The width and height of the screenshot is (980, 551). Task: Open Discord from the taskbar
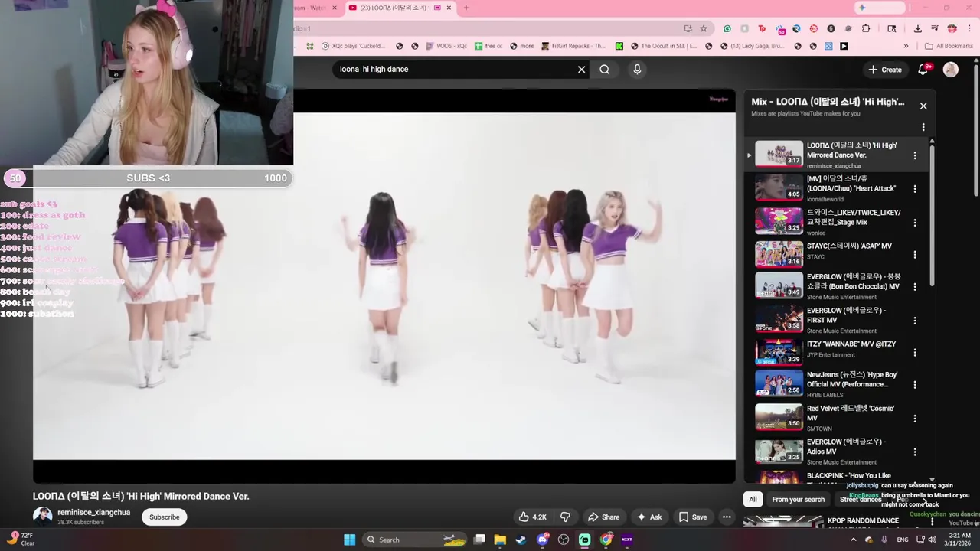click(543, 540)
